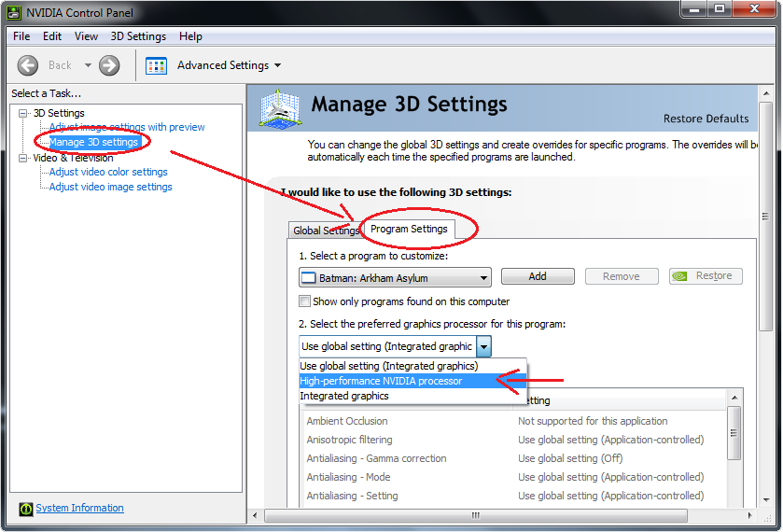
Task: Click main panel scroll up arrow
Action: coord(766,93)
